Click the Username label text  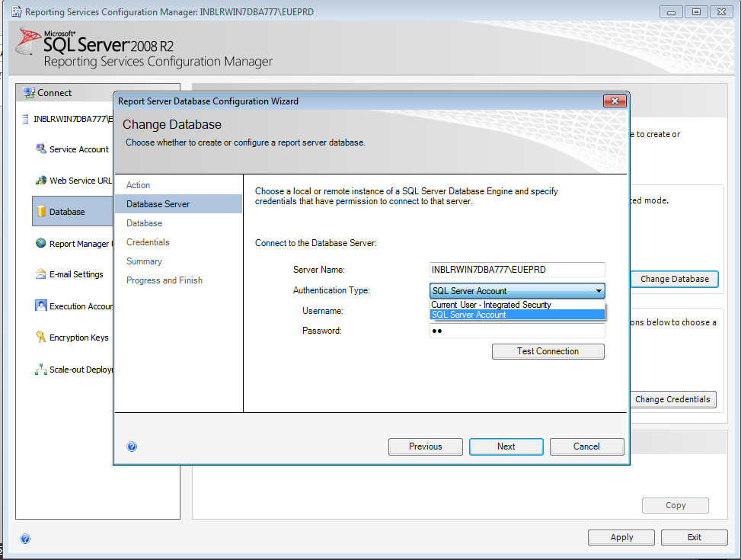323,311
